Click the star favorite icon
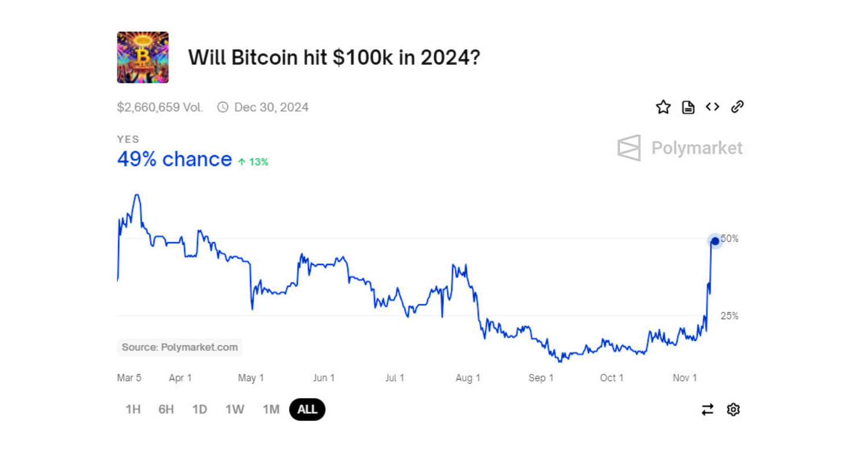Image resolution: width=868 pixels, height=463 pixels. (x=663, y=107)
